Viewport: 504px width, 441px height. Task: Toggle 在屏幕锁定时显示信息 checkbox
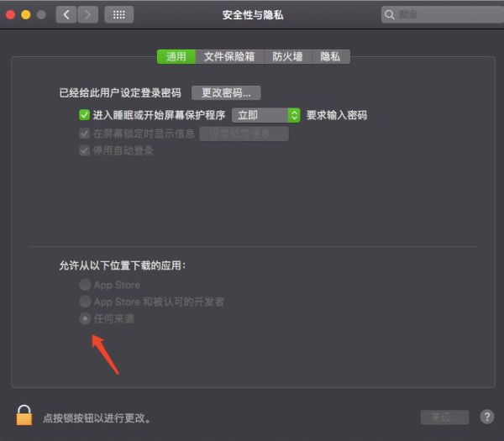(x=84, y=133)
